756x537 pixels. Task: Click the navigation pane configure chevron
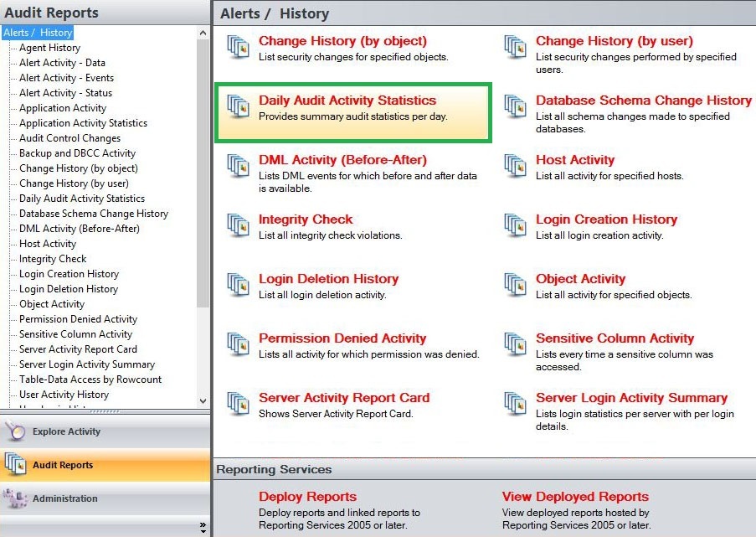203,526
